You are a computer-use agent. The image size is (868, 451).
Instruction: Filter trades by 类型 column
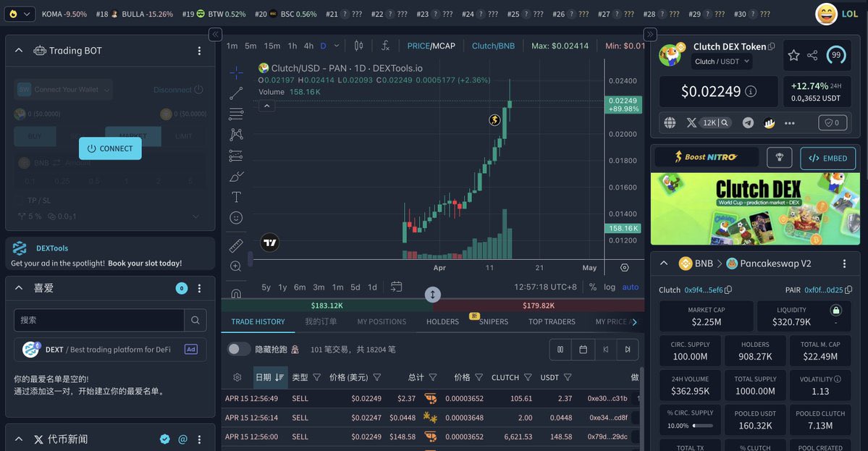coord(316,377)
